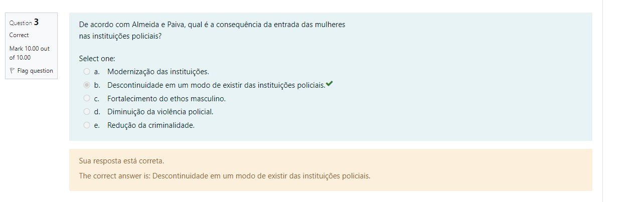Screen dimensions: 644x202
Task: Choose radio button for option c
Action: tap(87, 98)
